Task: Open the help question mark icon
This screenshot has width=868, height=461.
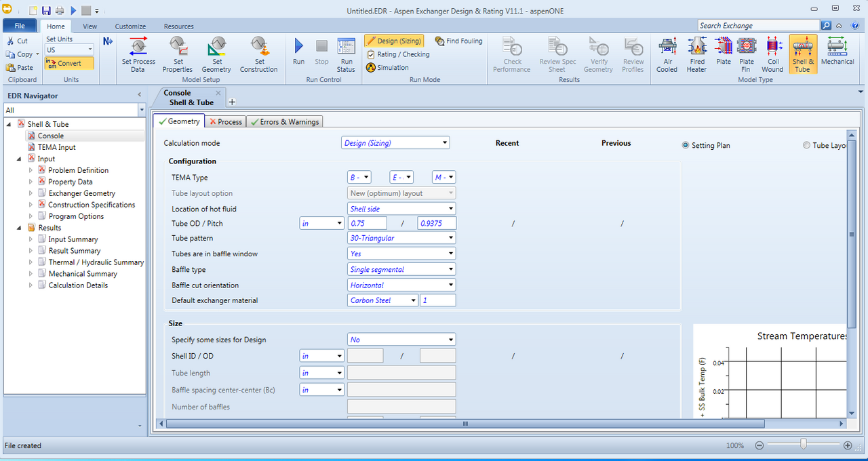Action: pyautogui.click(x=856, y=25)
